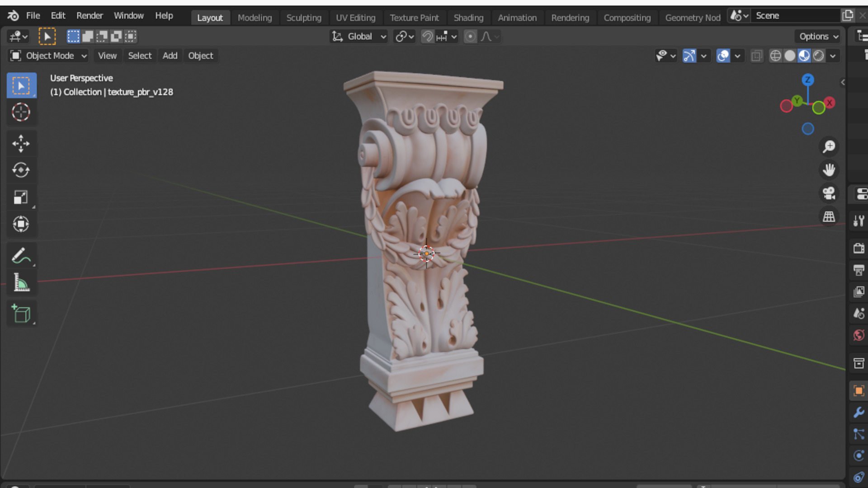The height and width of the screenshot is (488, 868).
Task: Open the viewport View menu
Action: [x=107, y=56]
